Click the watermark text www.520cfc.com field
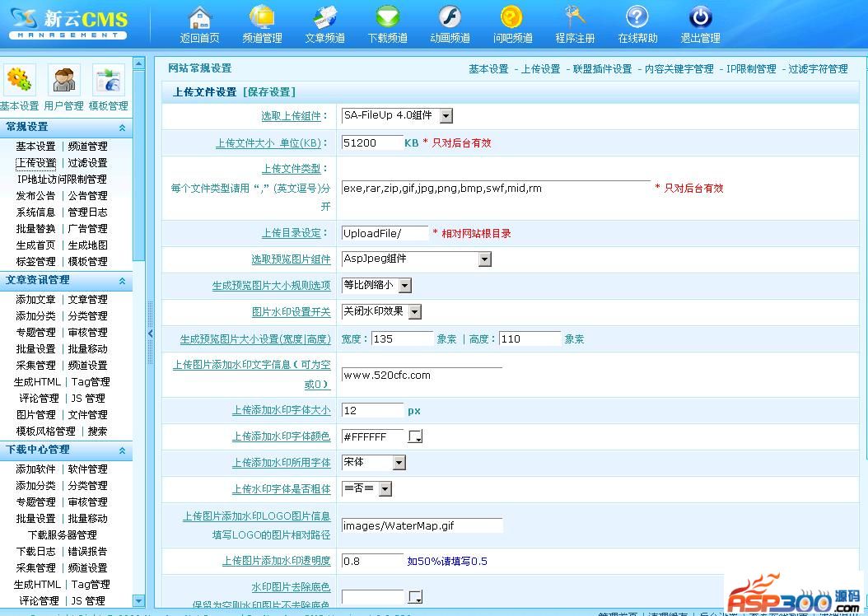868x616 pixels. 422,376
